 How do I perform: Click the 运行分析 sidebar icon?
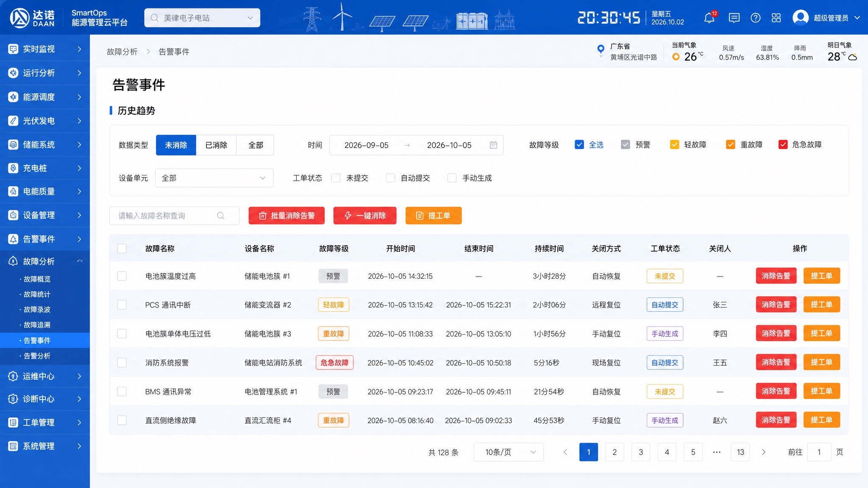pos(13,73)
